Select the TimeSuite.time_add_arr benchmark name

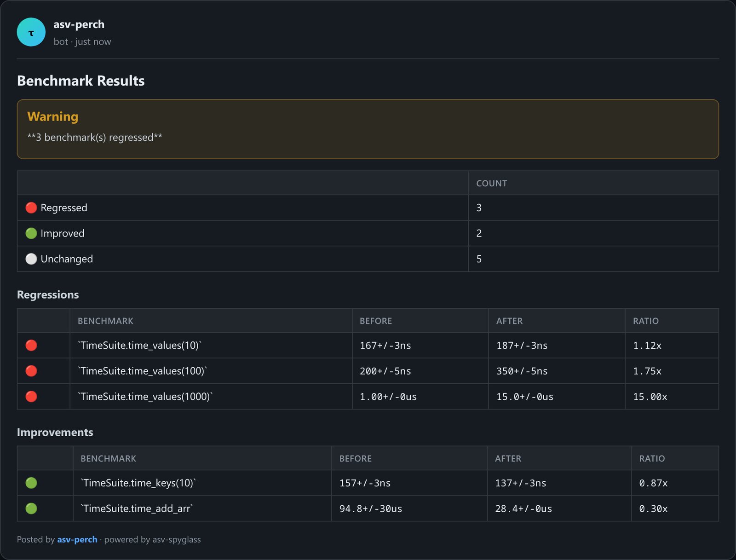click(137, 508)
